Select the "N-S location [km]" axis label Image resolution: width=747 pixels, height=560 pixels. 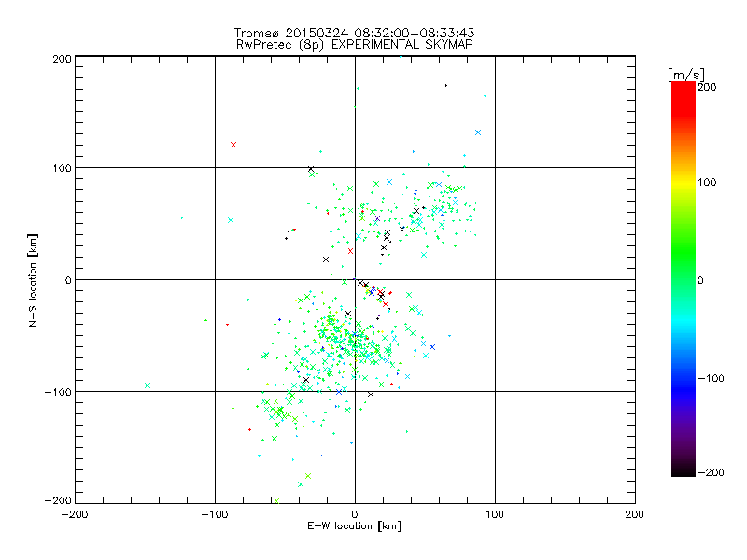coord(33,280)
